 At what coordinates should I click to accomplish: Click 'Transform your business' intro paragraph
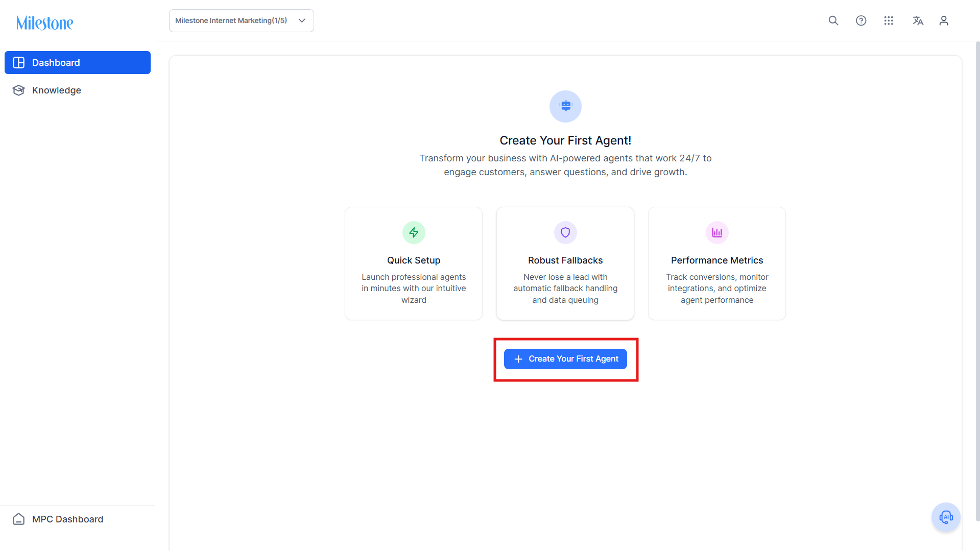coord(565,165)
